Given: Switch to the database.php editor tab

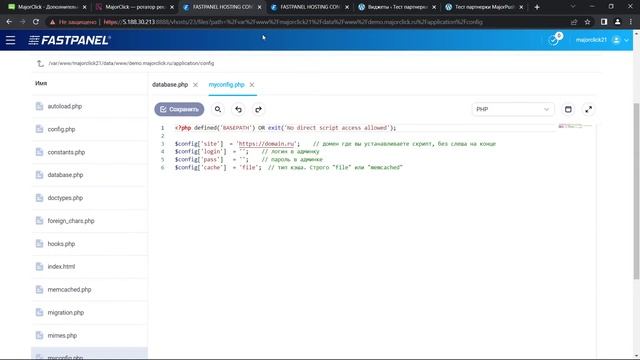Looking at the screenshot, I should 170,84.
